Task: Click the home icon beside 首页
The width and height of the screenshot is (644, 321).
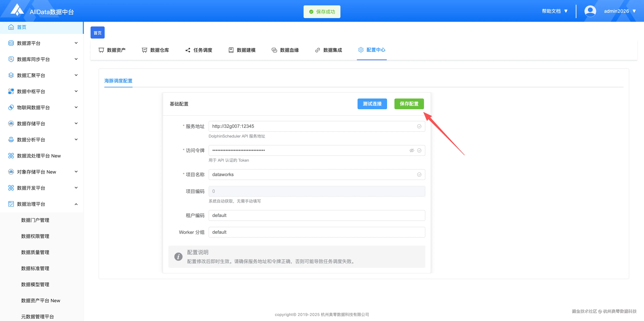Action: click(11, 27)
